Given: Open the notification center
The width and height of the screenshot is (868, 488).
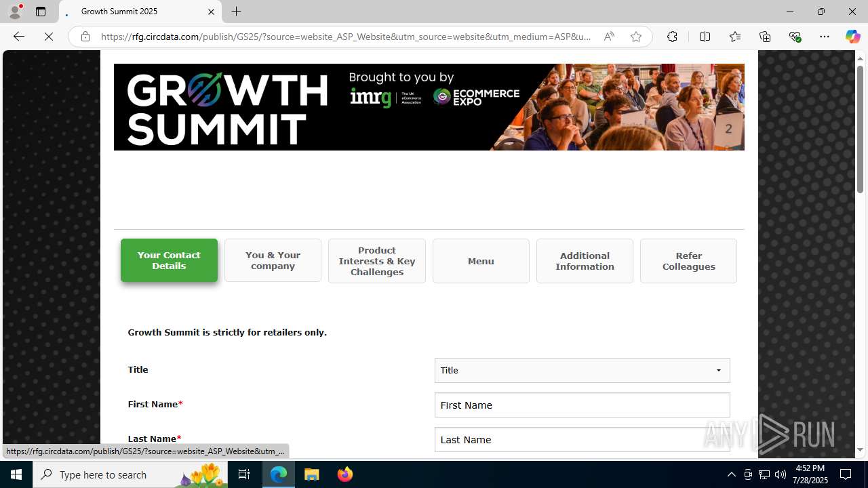Looking at the screenshot, I should 846,474.
